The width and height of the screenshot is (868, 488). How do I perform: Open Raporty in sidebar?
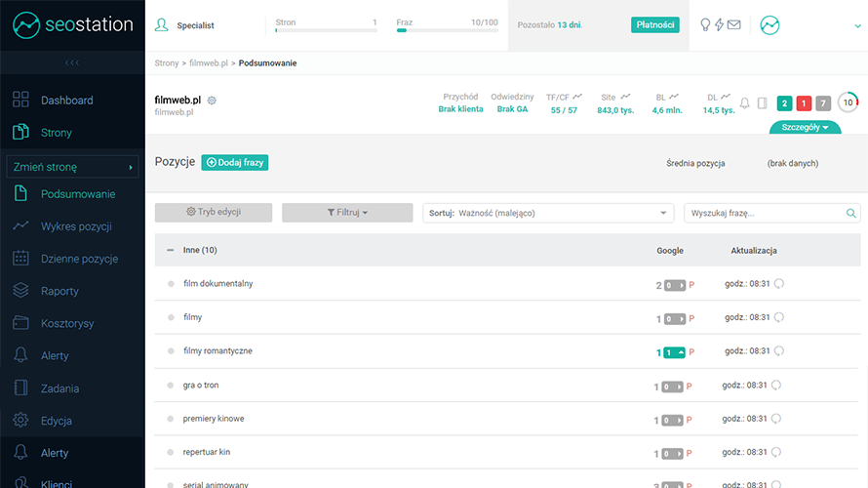point(59,291)
